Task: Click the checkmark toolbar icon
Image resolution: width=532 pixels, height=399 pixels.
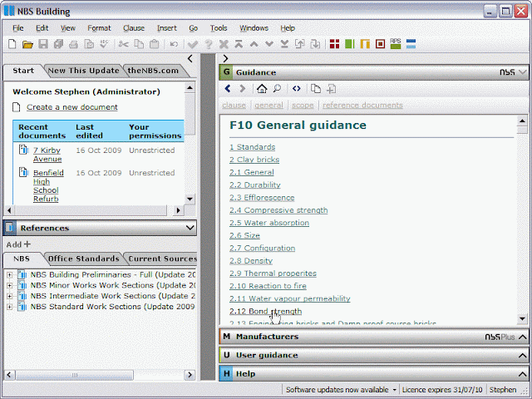Action: [x=193, y=44]
